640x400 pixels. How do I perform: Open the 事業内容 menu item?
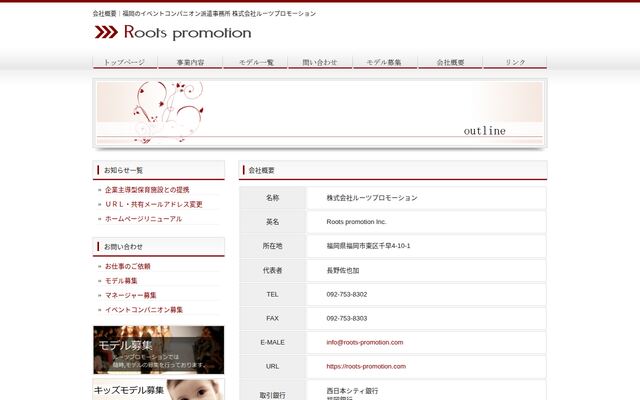190,62
